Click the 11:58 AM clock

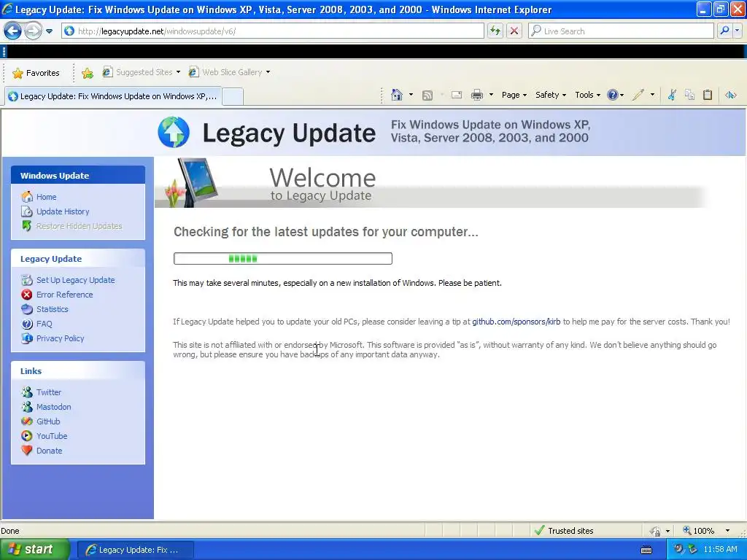coord(720,550)
